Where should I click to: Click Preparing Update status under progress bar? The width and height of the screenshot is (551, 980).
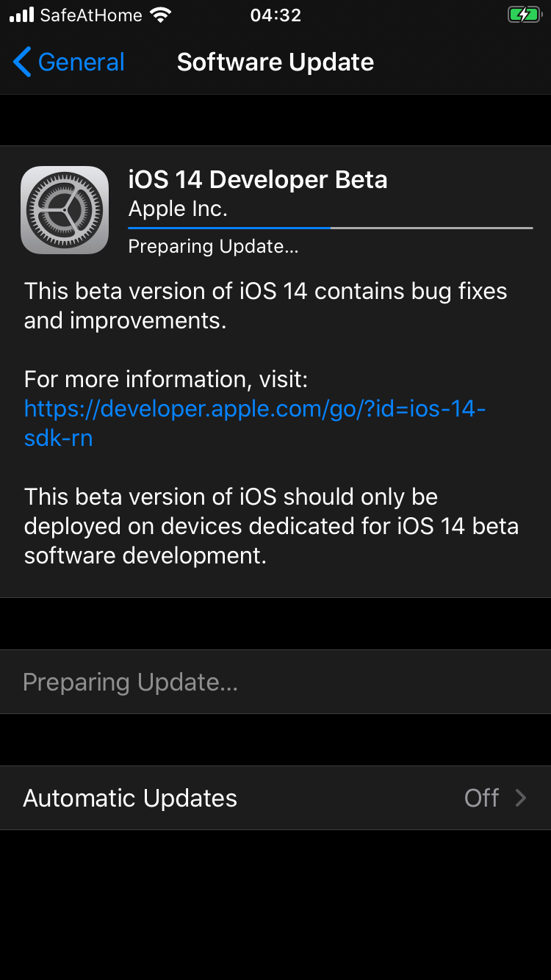pyautogui.click(x=213, y=247)
